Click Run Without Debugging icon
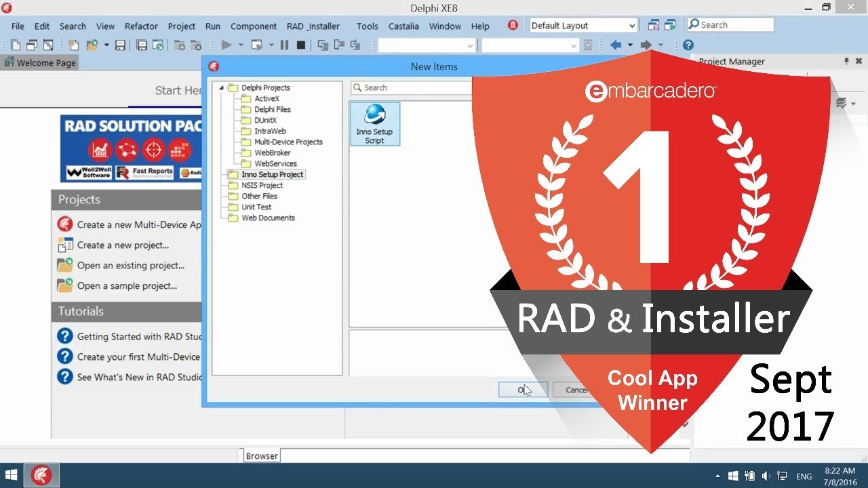This screenshot has height=488, width=868. tap(257, 45)
